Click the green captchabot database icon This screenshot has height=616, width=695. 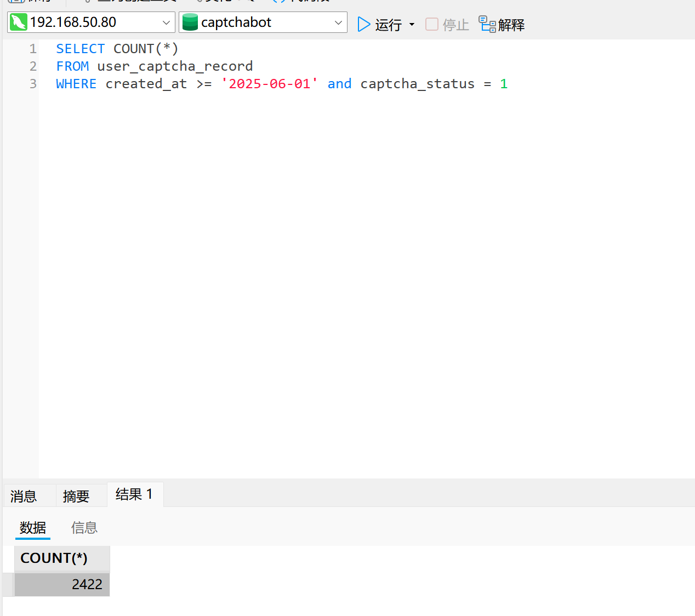coord(190,22)
